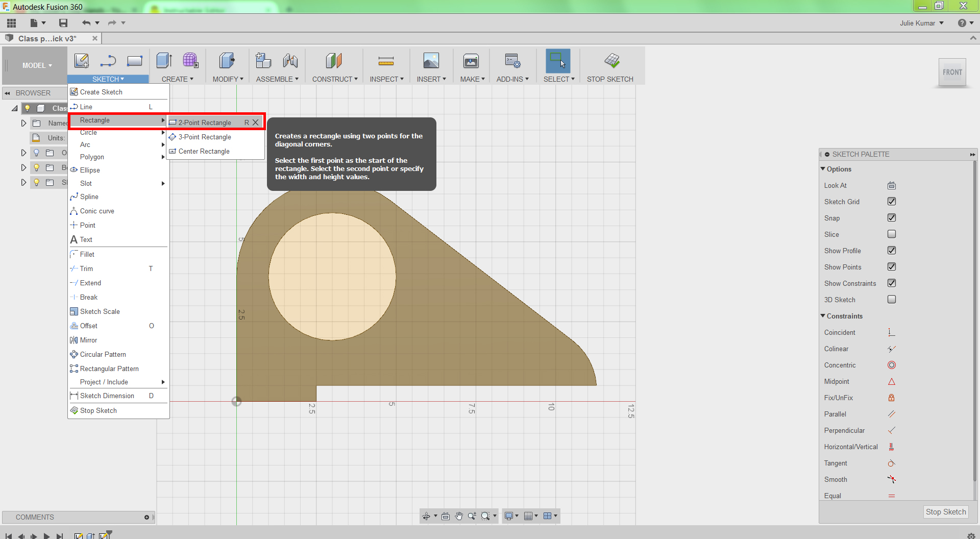Choose 2-Point Rectangle from submenu
980x539 pixels.
click(x=216, y=122)
